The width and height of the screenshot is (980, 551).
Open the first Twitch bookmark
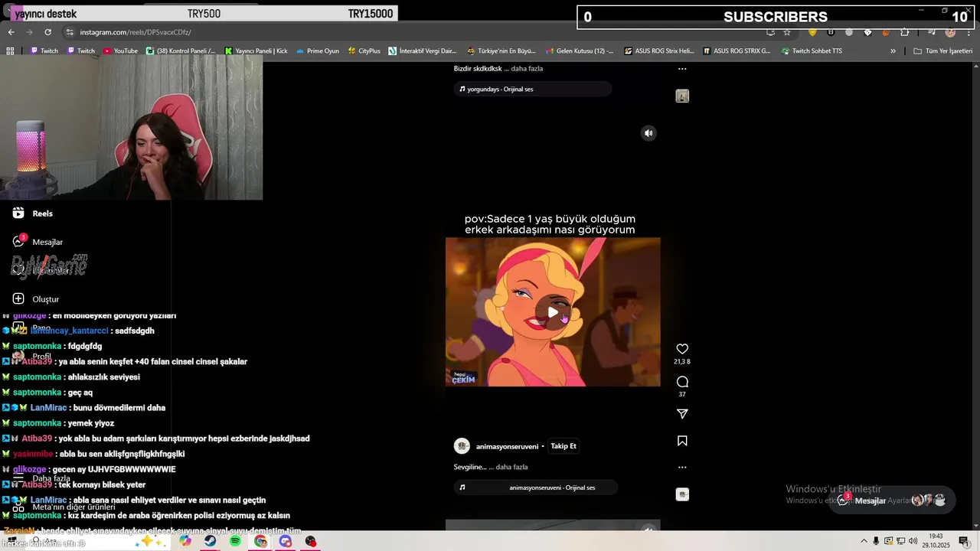[44, 51]
